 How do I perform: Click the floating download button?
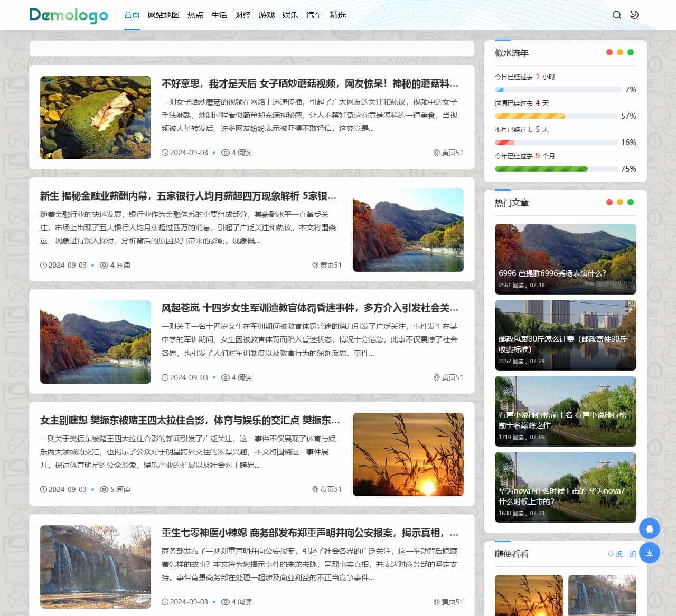pyautogui.click(x=650, y=553)
